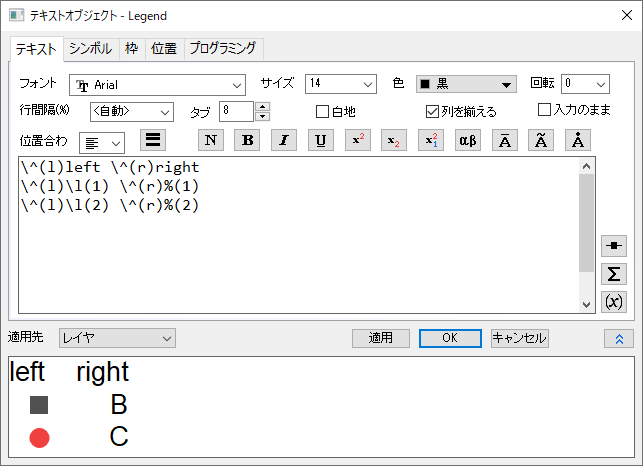Open the 適用先 レイヤ dropdown
Viewport: 643px width, 466px height.
pos(117,338)
